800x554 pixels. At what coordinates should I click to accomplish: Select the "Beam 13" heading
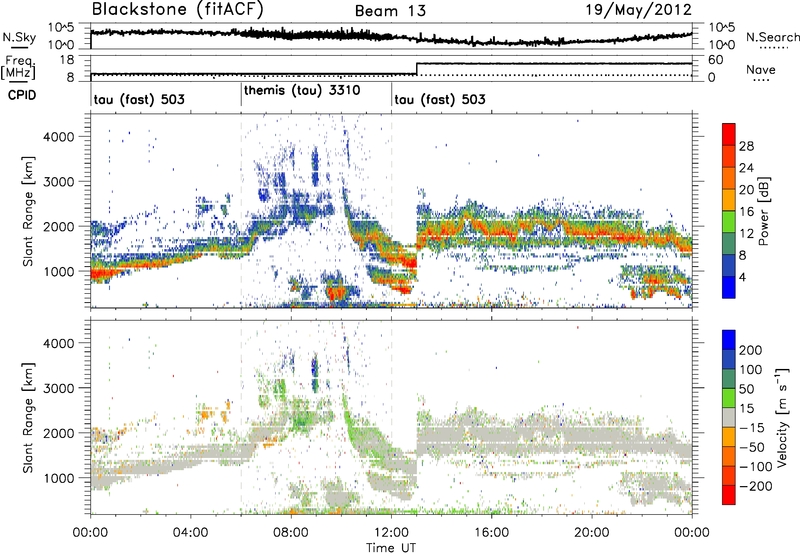(390, 11)
